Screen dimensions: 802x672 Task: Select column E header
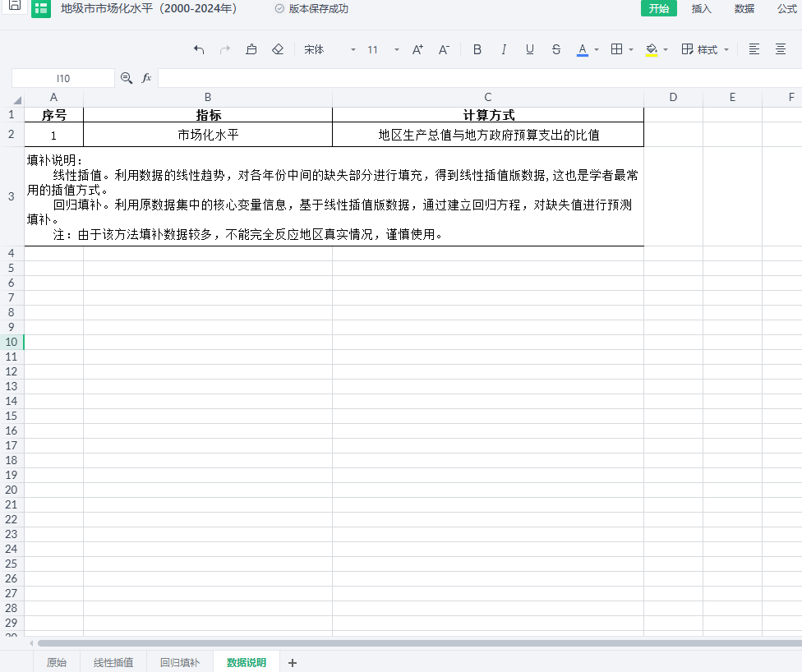click(732, 97)
